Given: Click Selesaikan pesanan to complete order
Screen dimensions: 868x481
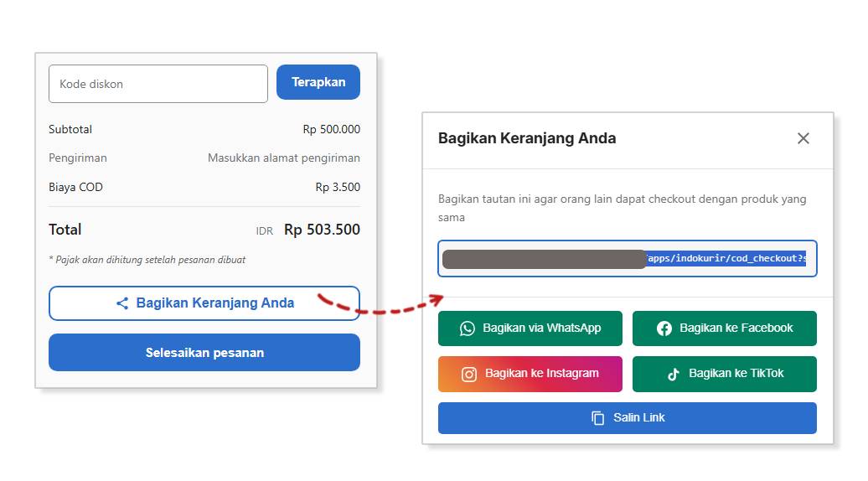Looking at the screenshot, I should click(204, 353).
